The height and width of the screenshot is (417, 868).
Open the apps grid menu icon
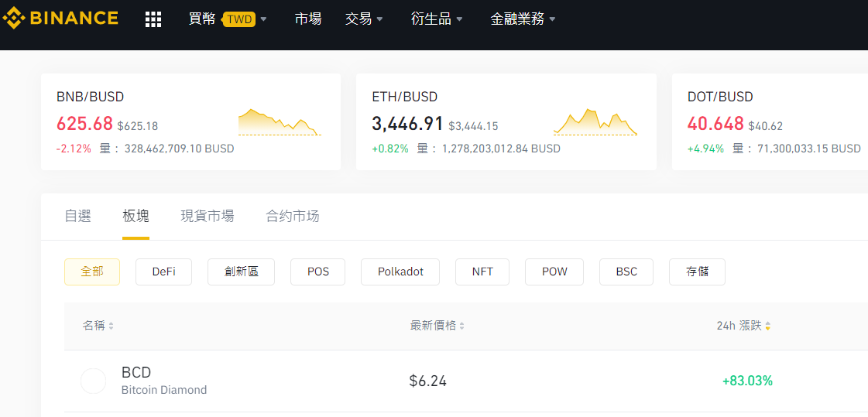click(x=153, y=19)
